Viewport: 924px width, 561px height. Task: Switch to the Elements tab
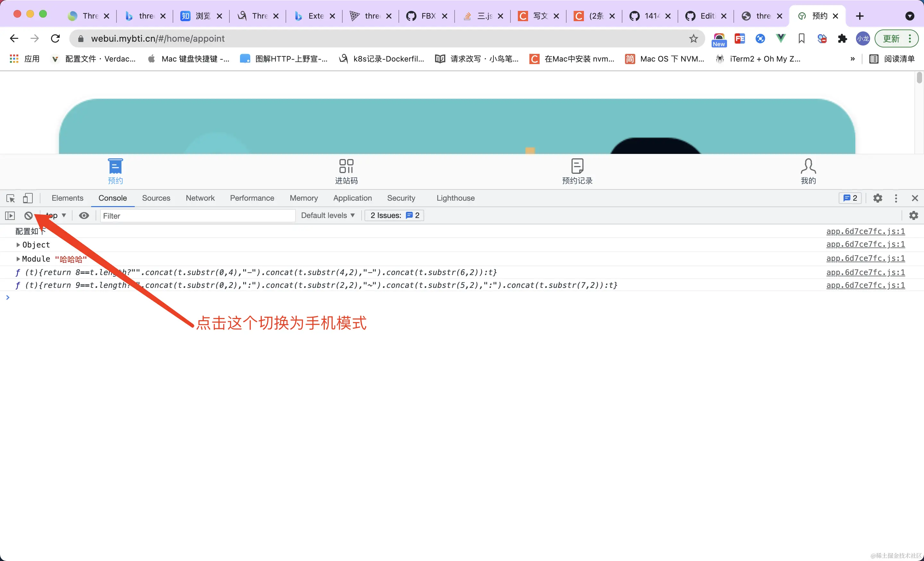pos(67,198)
